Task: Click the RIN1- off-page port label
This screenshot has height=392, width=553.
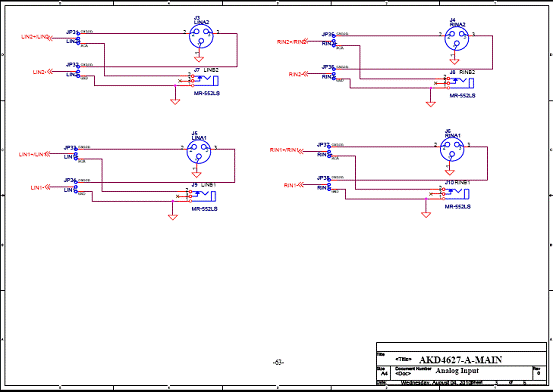Action: (x=293, y=185)
